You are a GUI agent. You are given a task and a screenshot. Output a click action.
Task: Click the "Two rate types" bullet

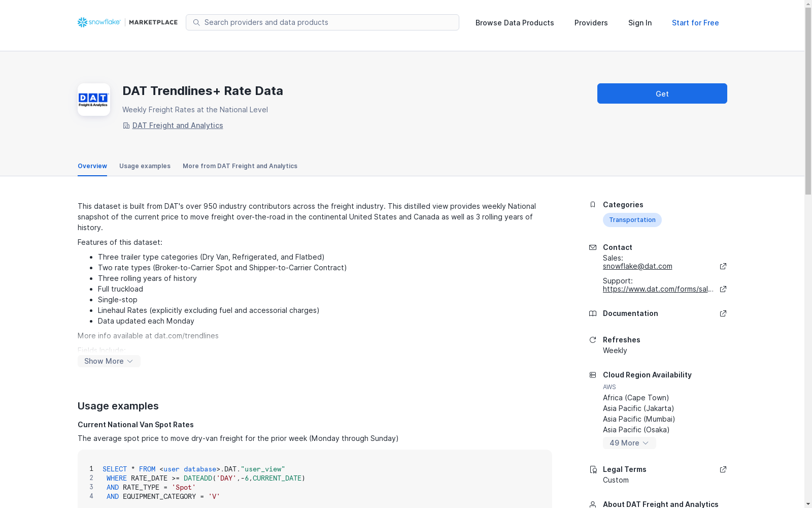[222, 268]
